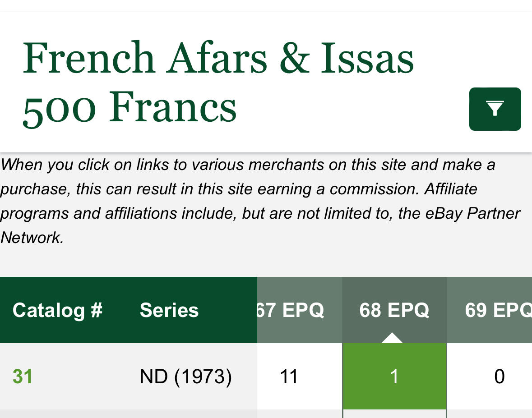
Task: Select the count 11 under 67 EPQ
Action: 289,377
